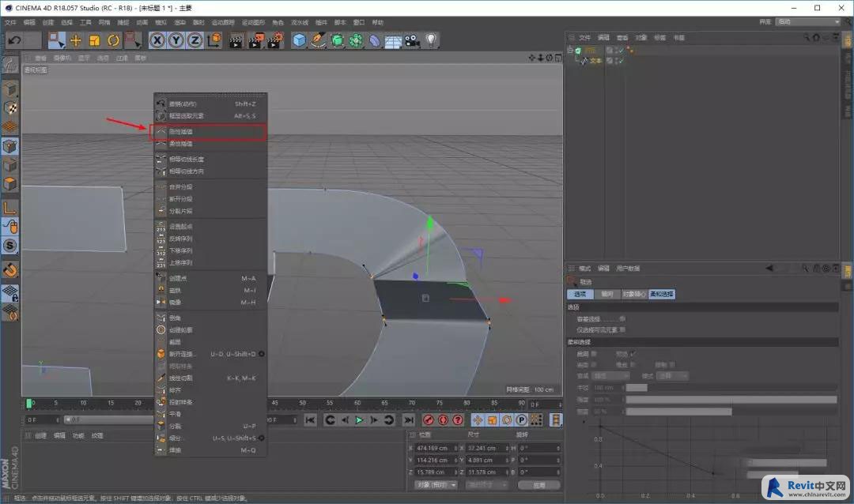The height and width of the screenshot is (504, 854).
Task: Enable the 启用 soft selection checkbox
Action: (x=594, y=354)
